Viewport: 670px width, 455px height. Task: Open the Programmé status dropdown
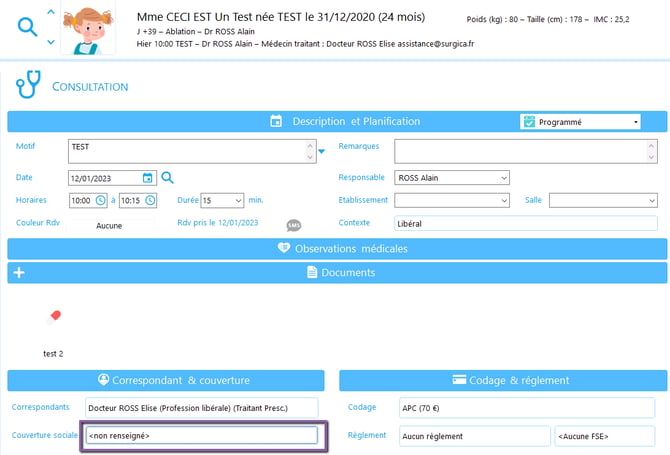click(580, 122)
